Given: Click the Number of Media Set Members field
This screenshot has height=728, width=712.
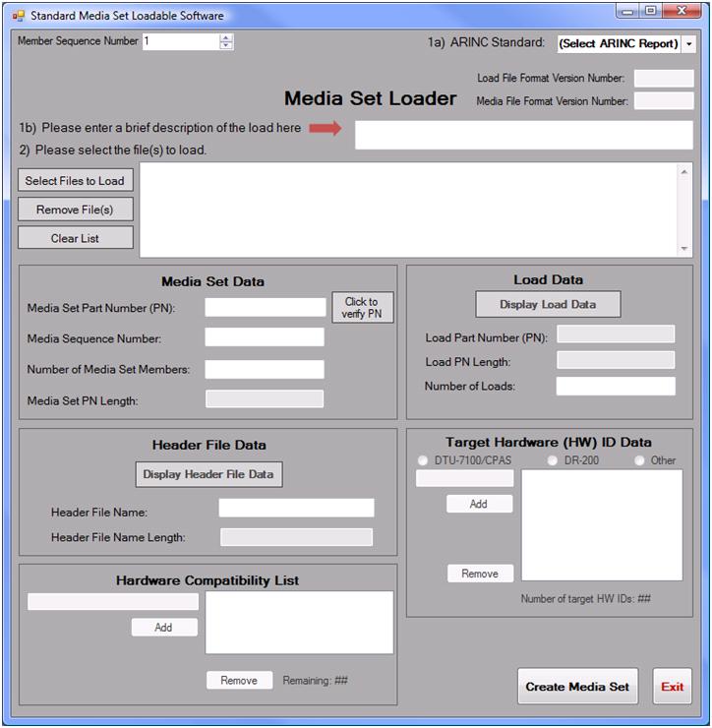Looking at the screenshot, I should (x=265, y=369).
